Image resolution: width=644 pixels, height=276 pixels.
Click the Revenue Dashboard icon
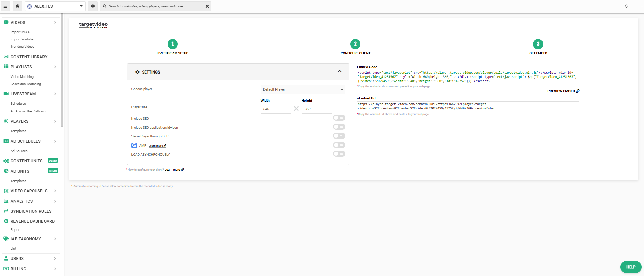tap(6, 221)
